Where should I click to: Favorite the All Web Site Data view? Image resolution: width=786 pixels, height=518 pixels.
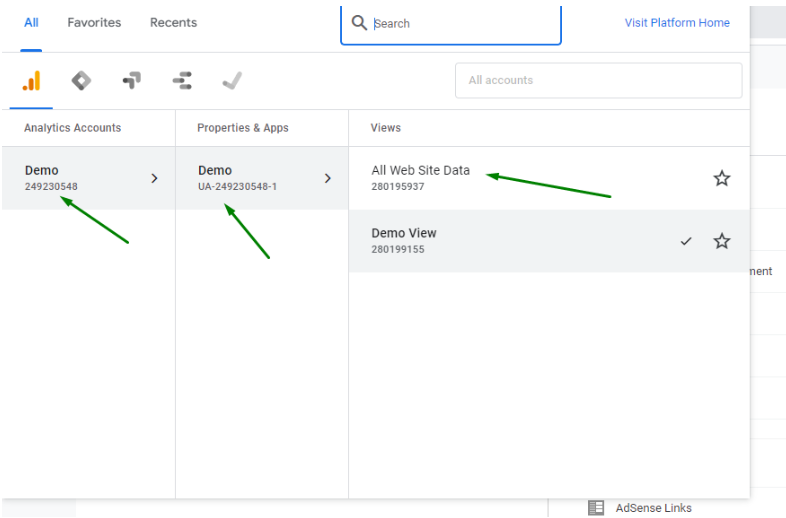(x=721, y=178)
